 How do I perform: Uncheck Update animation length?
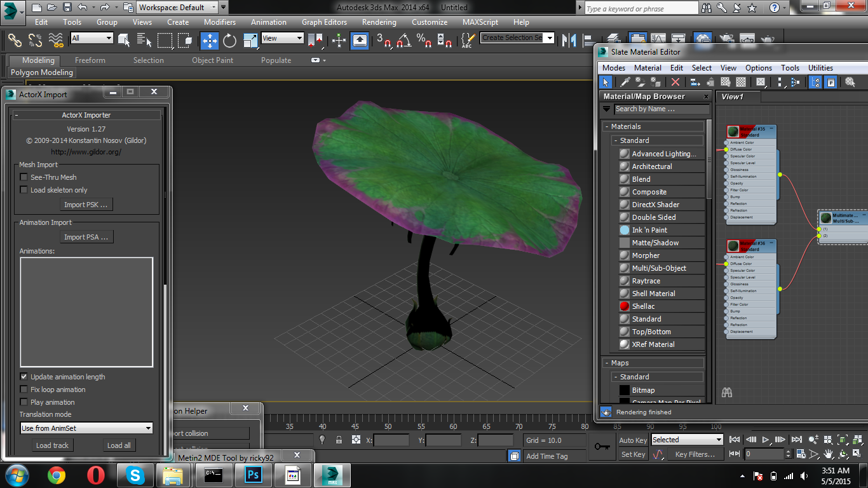coord(24,377)
